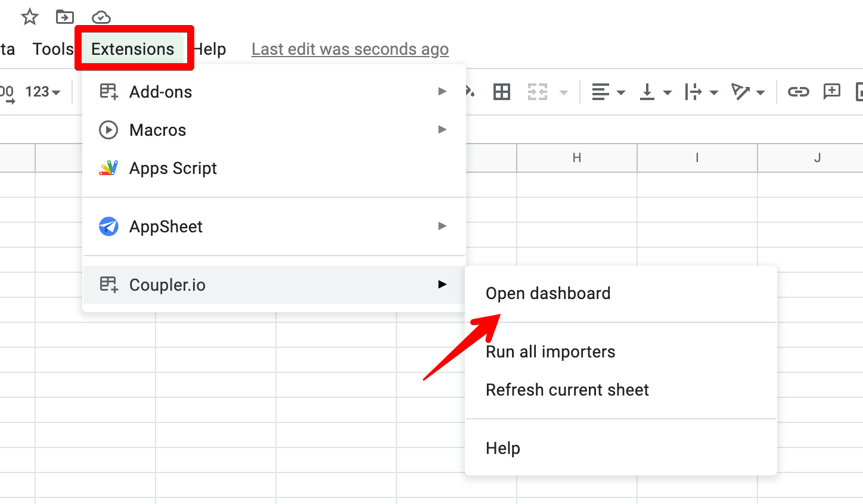Click the Insert comment icon
Screen dimensions: 863x504
tap(831, 92)
